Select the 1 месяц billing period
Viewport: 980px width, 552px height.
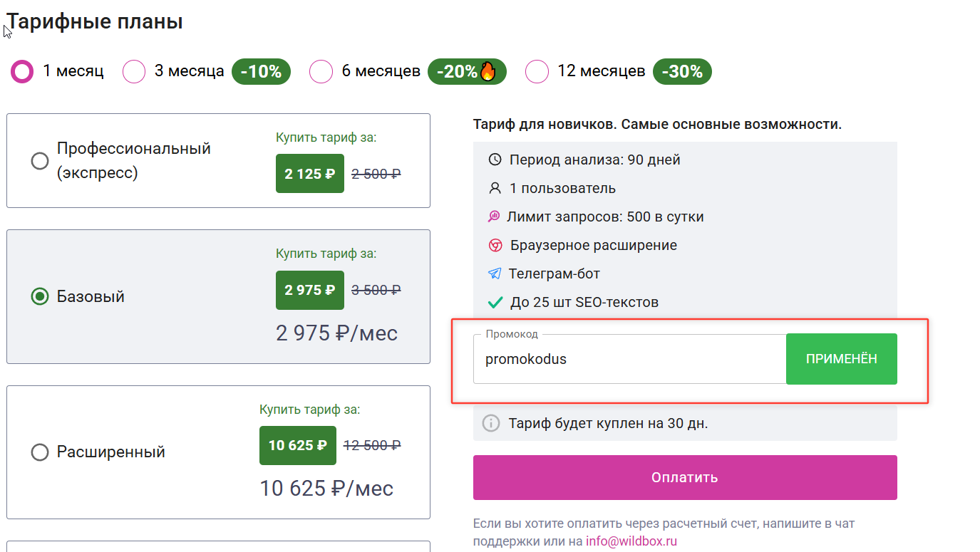21,71
